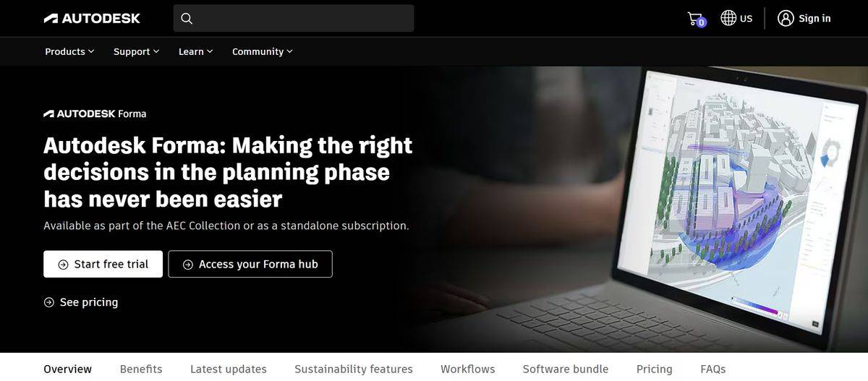
Task: Open the Sustainability features tab
Action: point(354,369)
